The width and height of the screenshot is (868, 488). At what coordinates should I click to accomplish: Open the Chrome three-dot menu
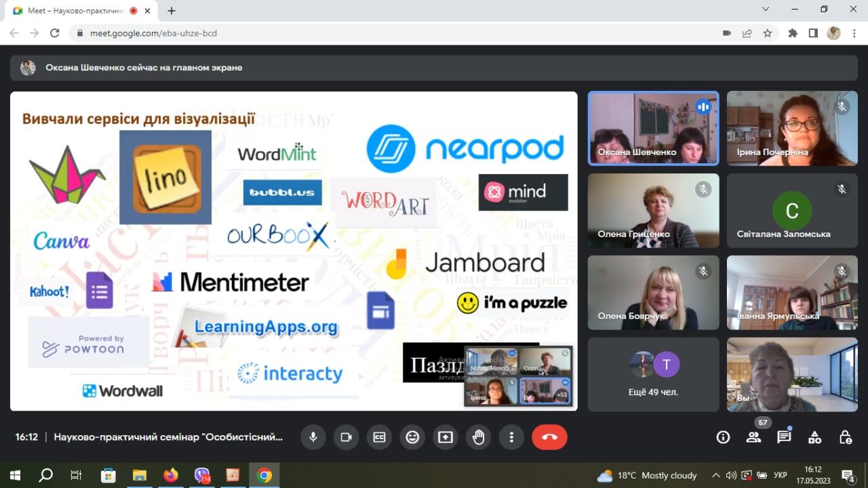click(x=854, y=33)
